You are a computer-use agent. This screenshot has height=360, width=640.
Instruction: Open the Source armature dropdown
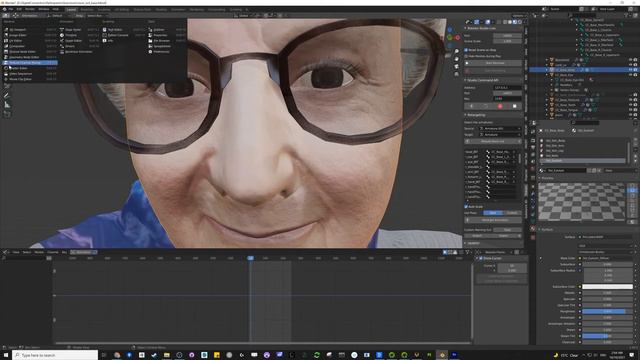click(500, 129)
